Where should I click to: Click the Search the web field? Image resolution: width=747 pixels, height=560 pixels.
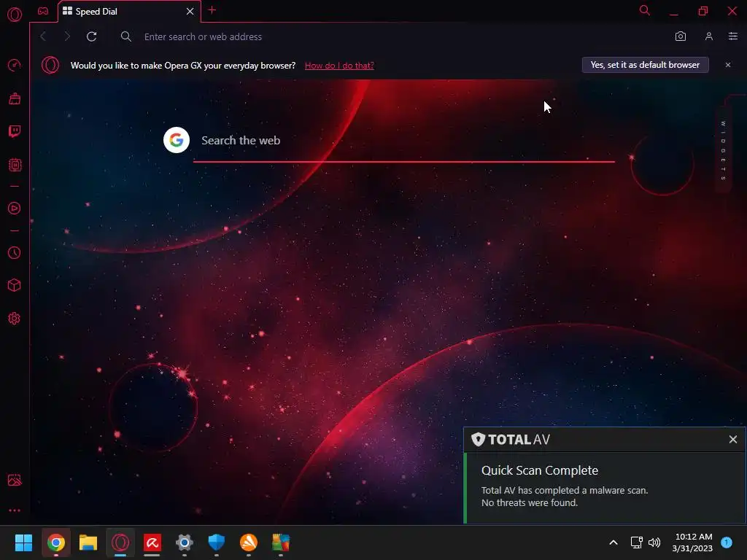[404, 141]
